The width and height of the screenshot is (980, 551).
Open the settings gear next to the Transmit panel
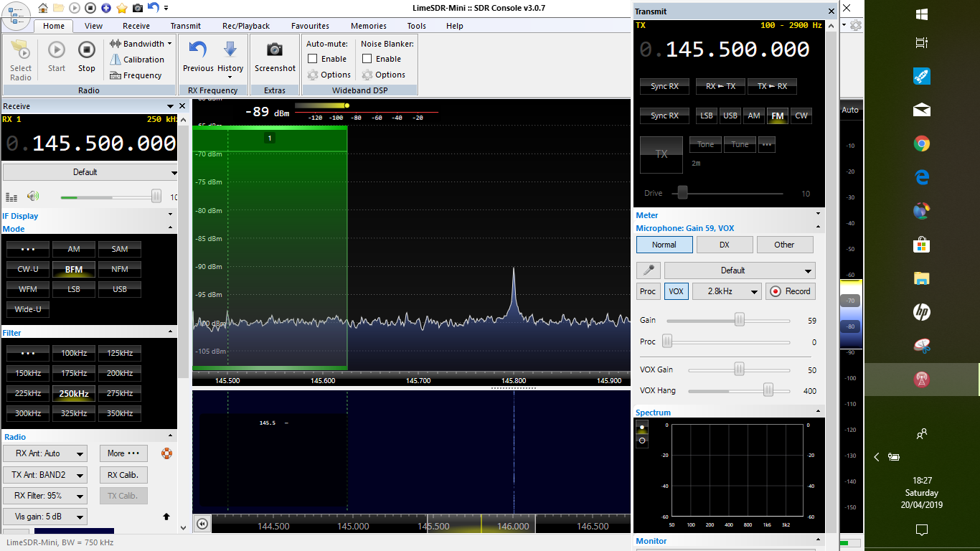[x=856, y=25]
